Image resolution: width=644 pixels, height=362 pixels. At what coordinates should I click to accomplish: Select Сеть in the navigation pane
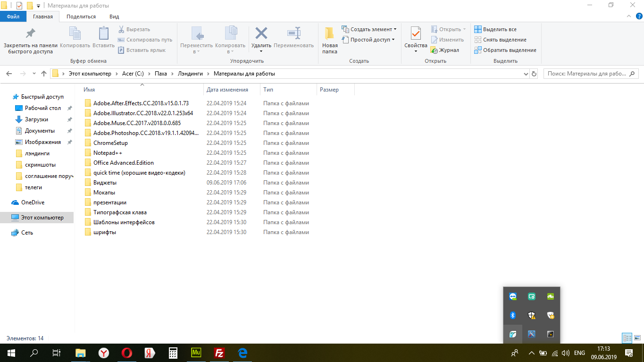pyautogui.click(x=27, y=233)
